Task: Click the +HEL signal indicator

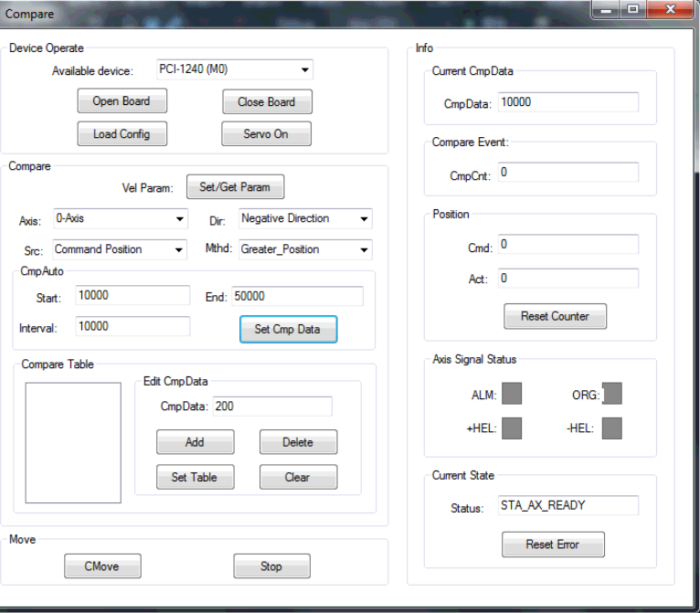Action: point(512,428)
